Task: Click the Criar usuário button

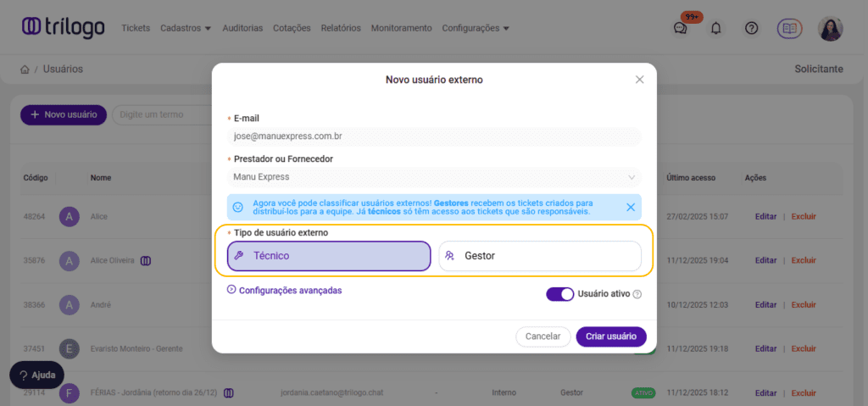Action: (x=610, y=336)
